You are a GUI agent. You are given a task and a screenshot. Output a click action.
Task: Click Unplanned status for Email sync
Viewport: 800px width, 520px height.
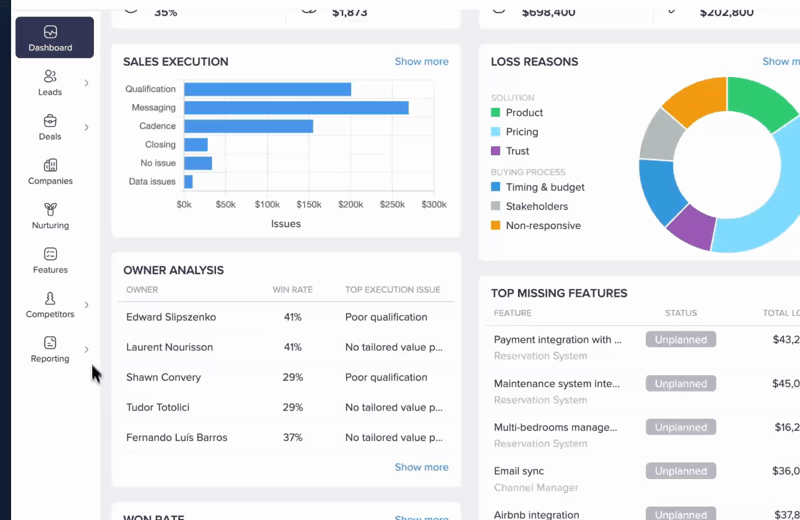click(x=681, y=471)
